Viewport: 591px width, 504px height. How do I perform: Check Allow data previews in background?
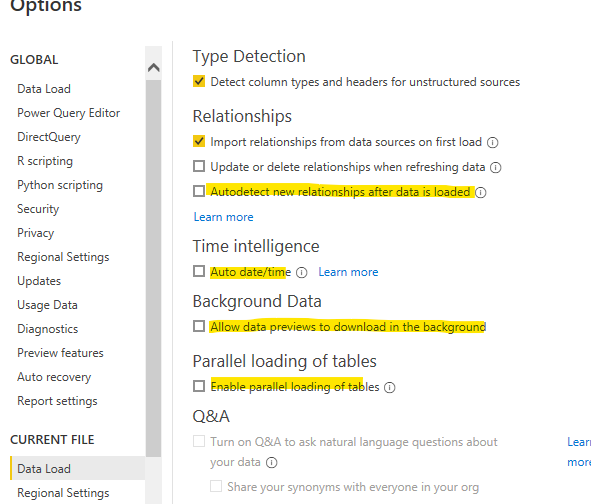(199, 326)
